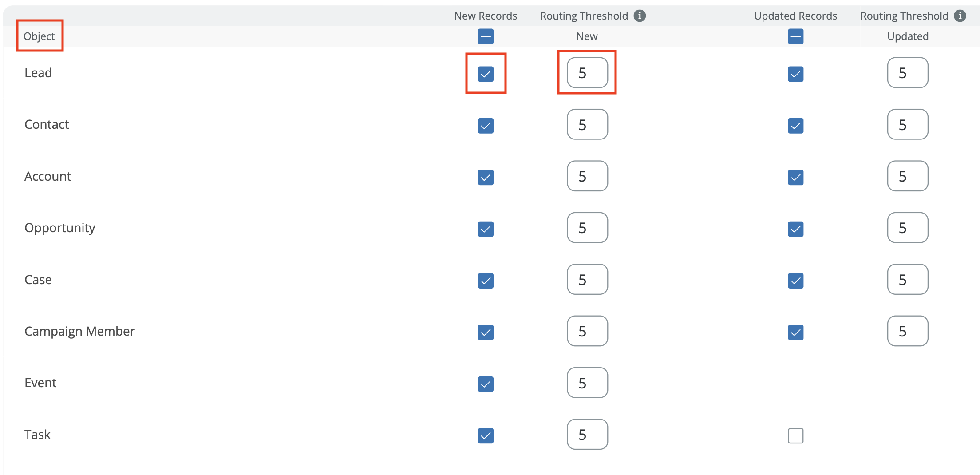Click info icon beside Updated Routing Threshold

point(960,16)
